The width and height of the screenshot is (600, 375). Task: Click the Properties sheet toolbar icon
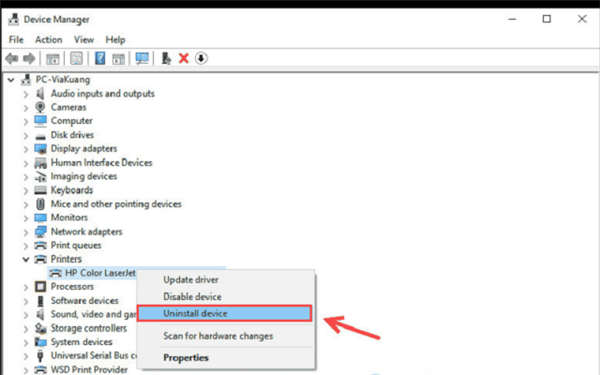pos(76,59)
